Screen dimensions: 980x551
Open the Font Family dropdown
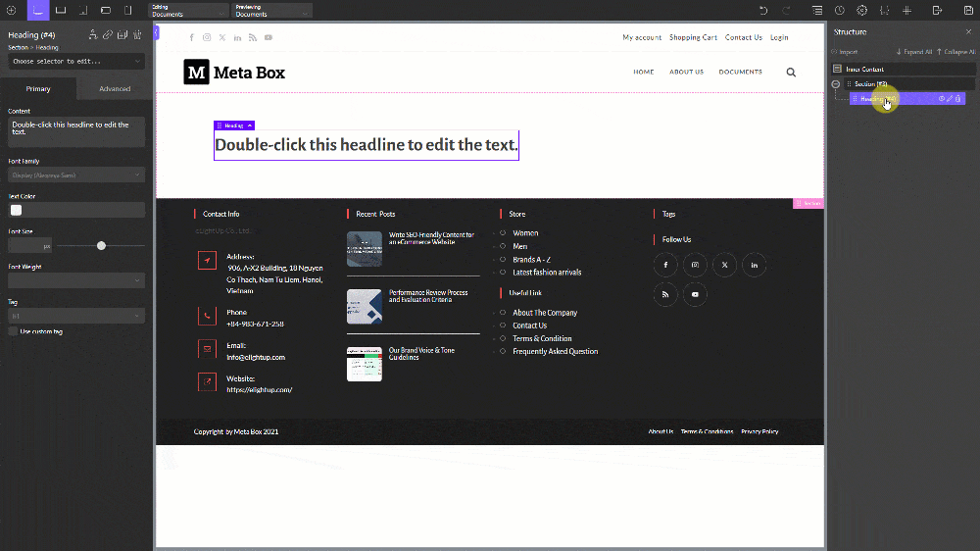(x=76, y=175)
